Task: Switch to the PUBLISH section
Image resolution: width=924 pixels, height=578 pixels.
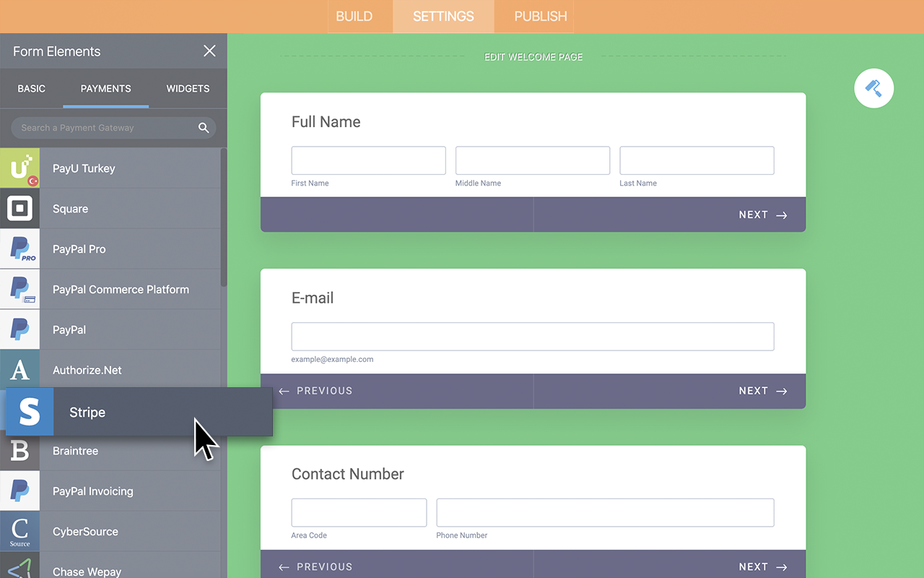Action: point(533,16)
